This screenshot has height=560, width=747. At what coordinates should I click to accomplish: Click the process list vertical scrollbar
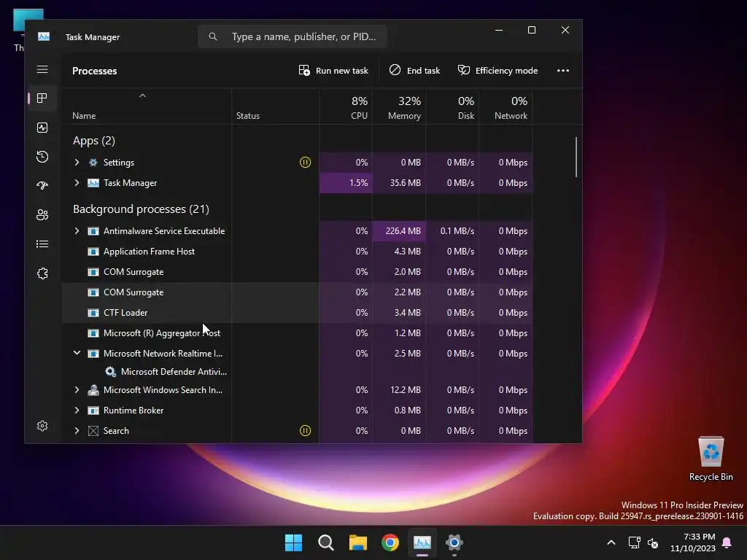pos(576,157)
